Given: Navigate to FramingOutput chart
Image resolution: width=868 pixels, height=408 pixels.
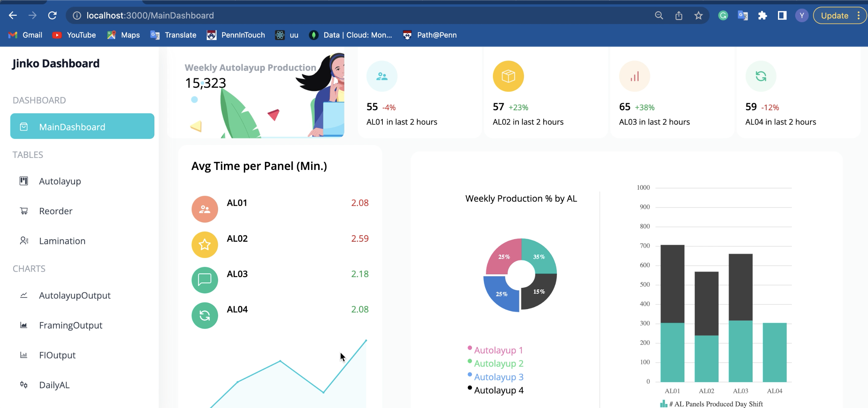Looking at the screenshot, I should 71,325.
